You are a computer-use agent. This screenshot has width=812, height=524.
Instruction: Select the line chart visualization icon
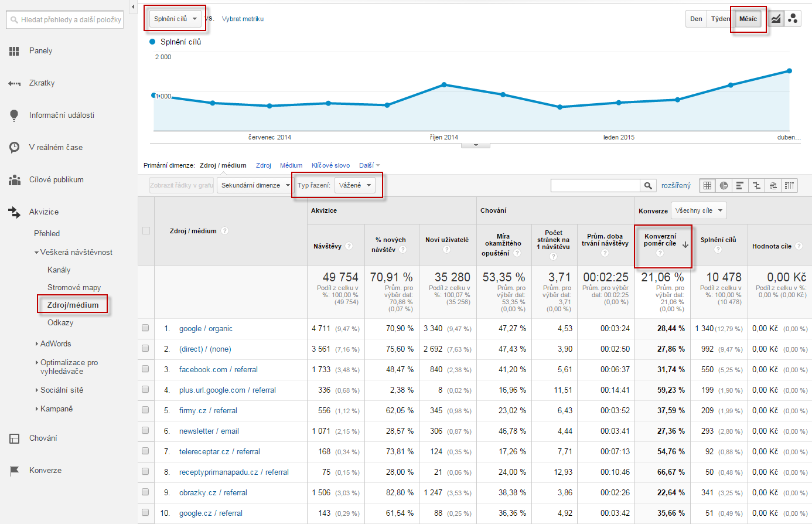tap(776, 19)
